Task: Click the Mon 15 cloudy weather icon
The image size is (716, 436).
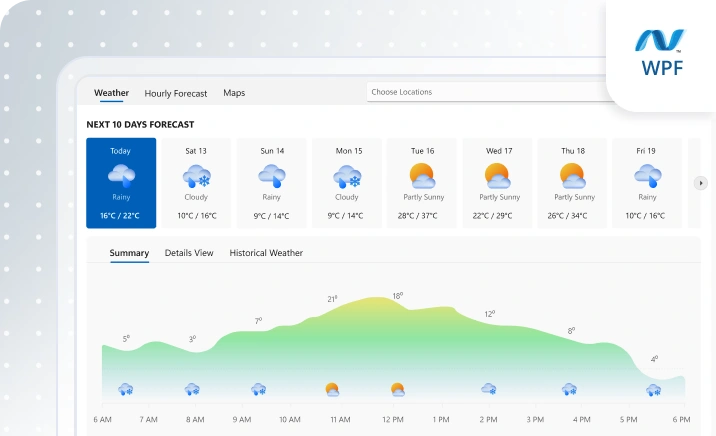Action: tap(347, 177)
